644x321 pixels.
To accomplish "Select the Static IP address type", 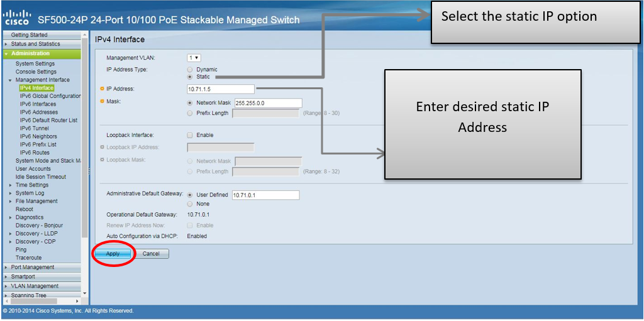I will [x=190, y=77].
